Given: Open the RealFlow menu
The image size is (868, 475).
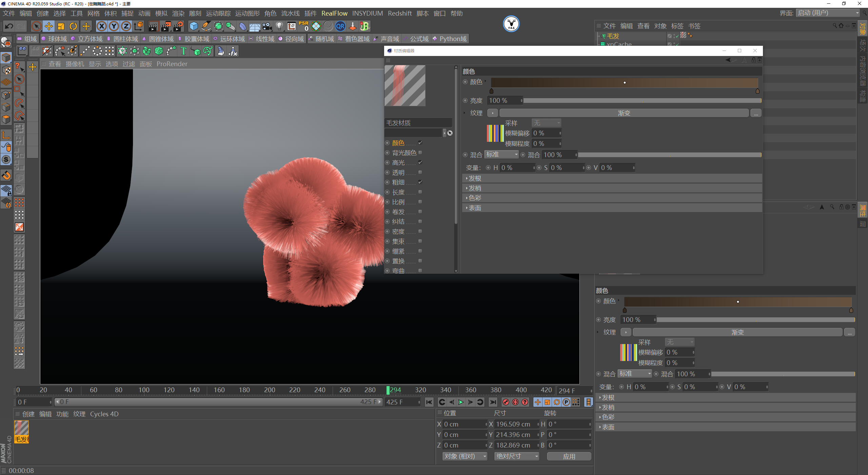Looking at the screenshot, I should (334, 13).
